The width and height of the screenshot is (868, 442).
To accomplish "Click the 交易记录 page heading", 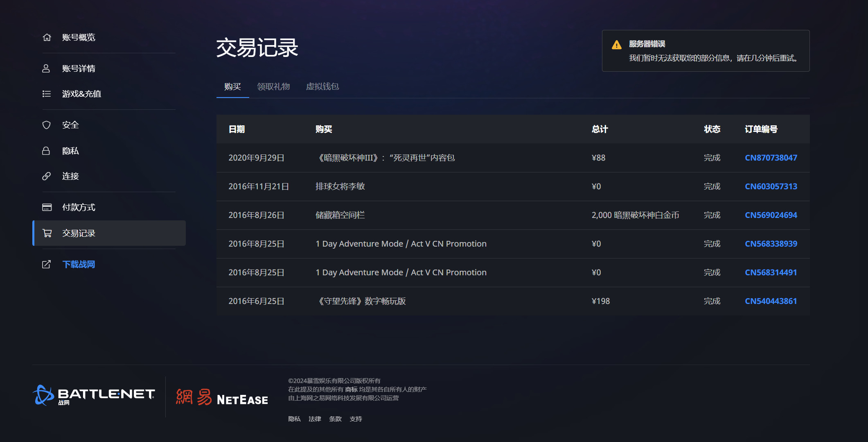I will click(257, 48).
